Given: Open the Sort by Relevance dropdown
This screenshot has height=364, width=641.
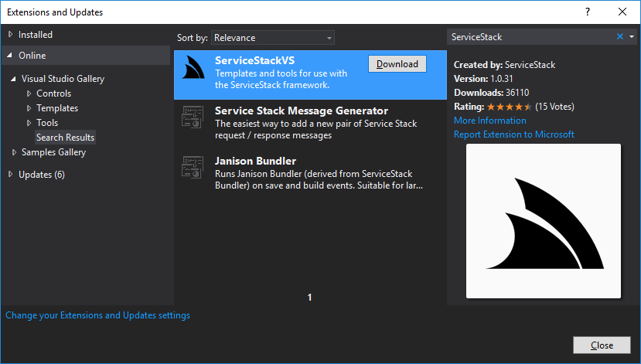Looking at the screenshot, I should [x=273, y=37].
